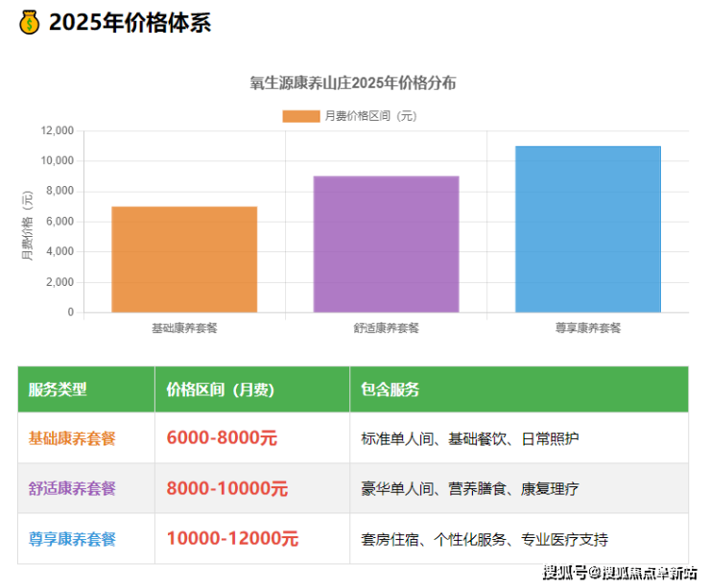Click 尊享康养套餐 in the table

72,538
